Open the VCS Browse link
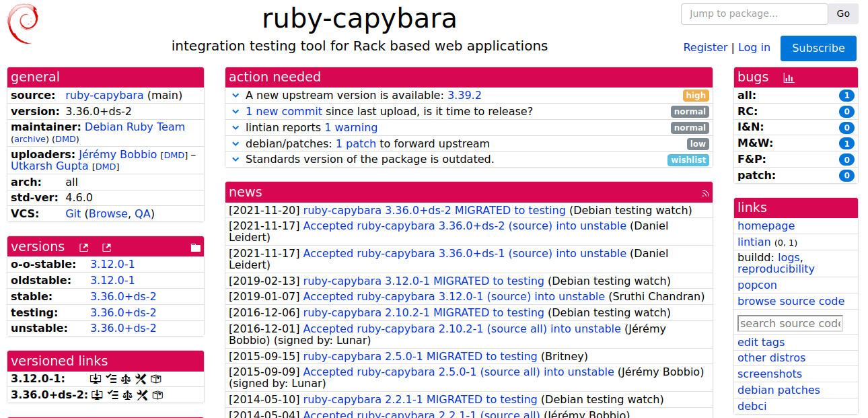Viewport: 868px width, 418px height. tap(108, 214)
